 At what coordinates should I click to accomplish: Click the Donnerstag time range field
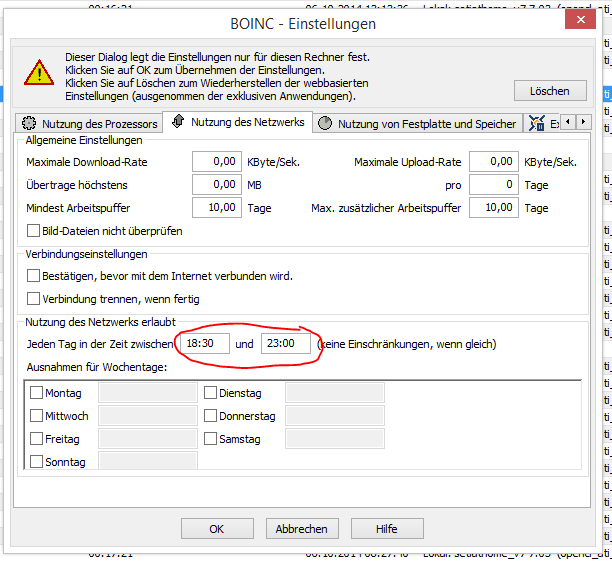coord(335,415)
